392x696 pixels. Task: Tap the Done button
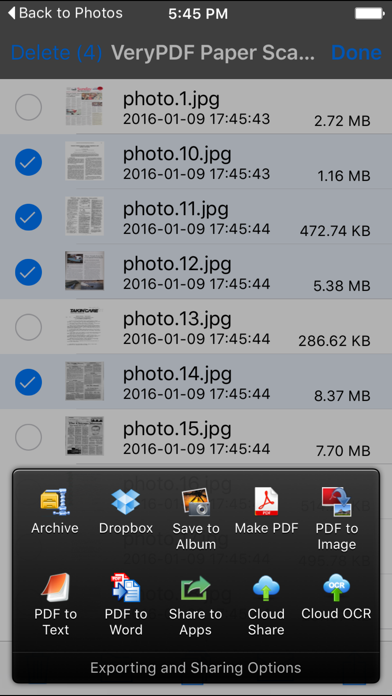356,53
